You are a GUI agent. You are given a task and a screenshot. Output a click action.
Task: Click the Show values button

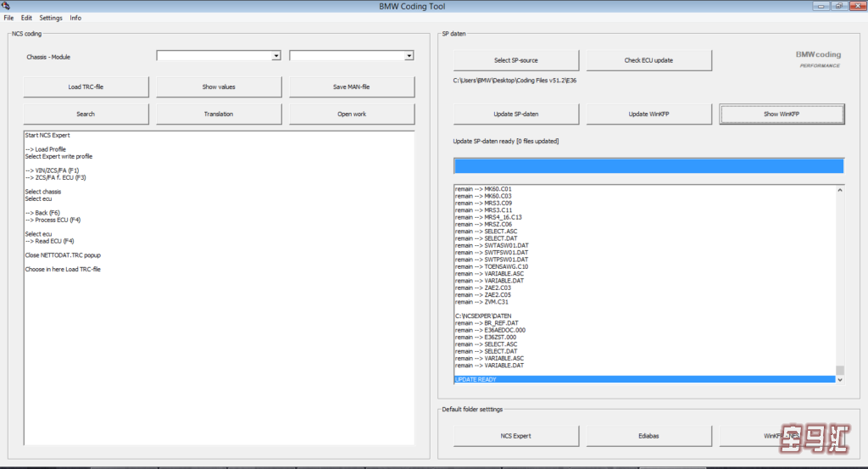tap(219, 87)
